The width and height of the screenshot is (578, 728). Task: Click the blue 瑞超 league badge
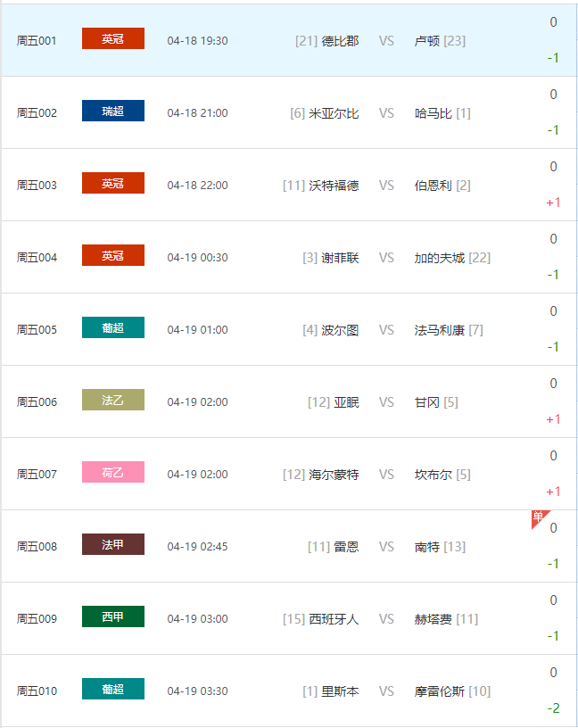pyautogui.click(x=113, y=112)
